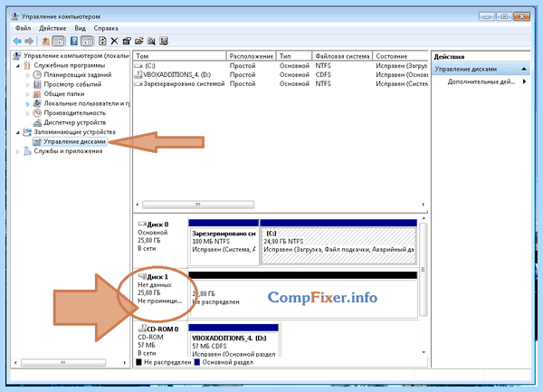The image size is (543, 392).
Task: Open Дополнительные действия submenu in Actions pane
Action: 481,81
